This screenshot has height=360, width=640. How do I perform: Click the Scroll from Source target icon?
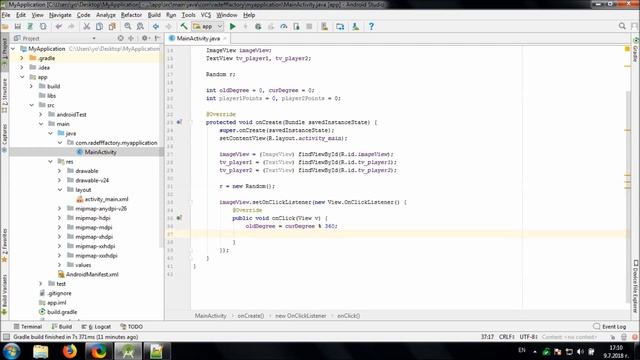pyautogui.click(x=120, y=38)
